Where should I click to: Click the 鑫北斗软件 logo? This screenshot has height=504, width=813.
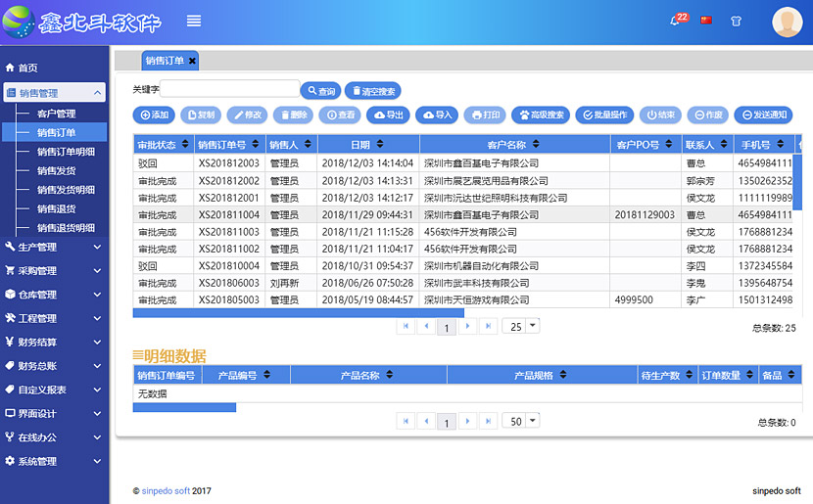[x=82, y=22]
